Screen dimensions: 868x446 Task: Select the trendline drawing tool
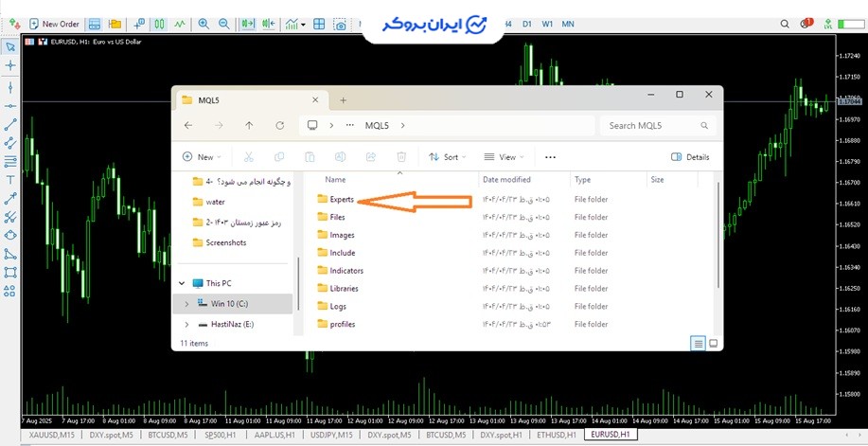(x=10, y=125)
